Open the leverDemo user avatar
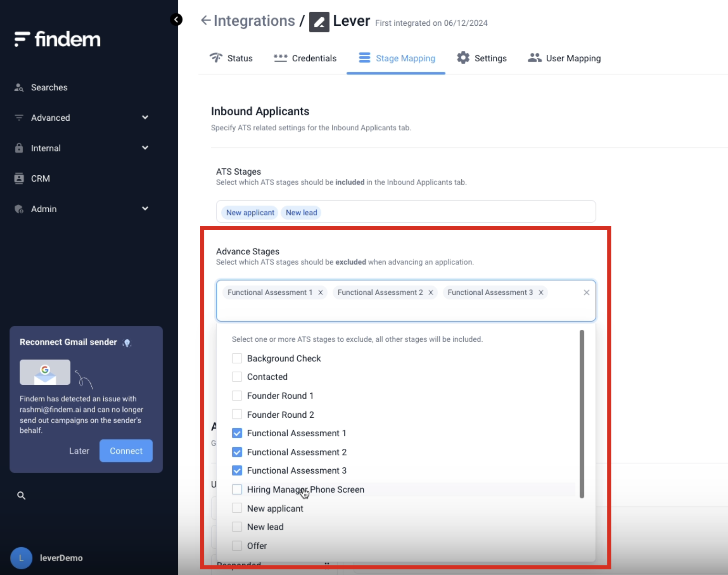The image size is (728, 575). click(21, 558)
